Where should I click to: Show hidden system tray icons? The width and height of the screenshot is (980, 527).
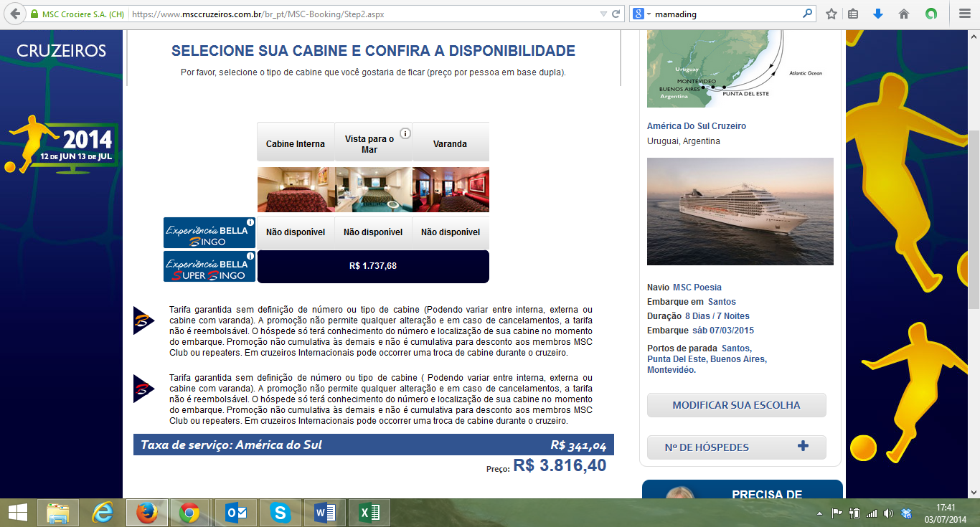(x=819, y=513)
